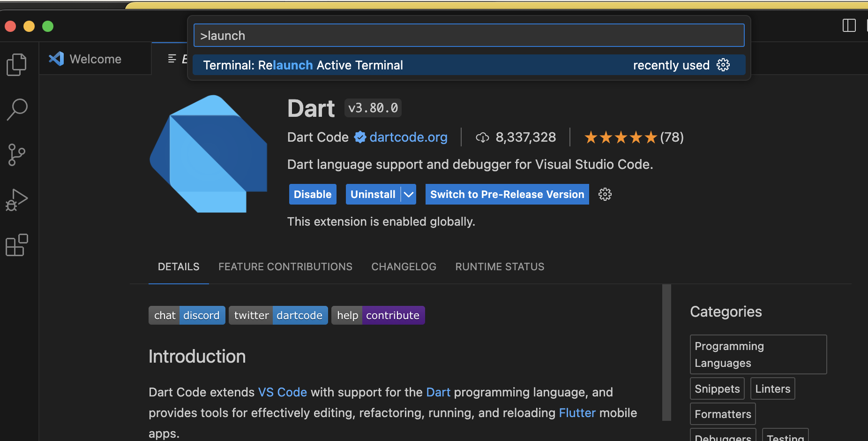Click the macOS yellow minimize button
The height and width of the screenshot is (441, 868).
(29, 26)
